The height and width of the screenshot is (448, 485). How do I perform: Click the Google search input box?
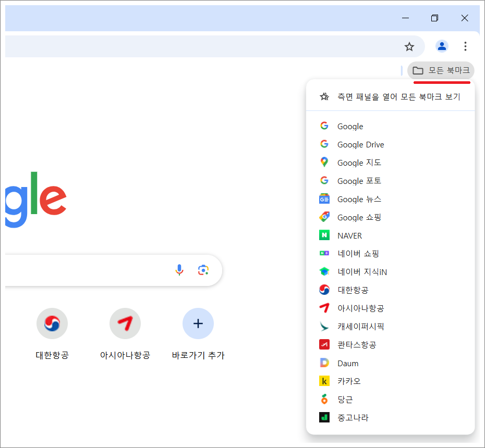(x=114, y=270)
